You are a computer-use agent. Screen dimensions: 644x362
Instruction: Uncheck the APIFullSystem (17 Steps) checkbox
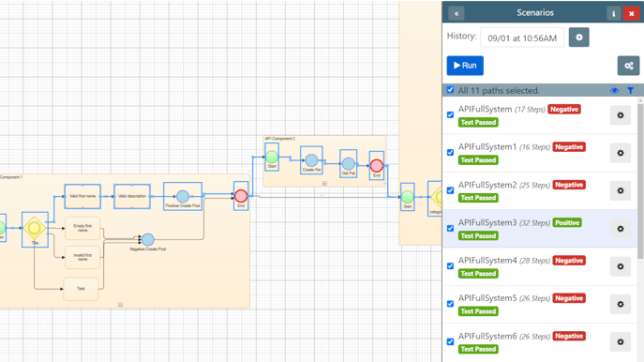(x=451, y=115)
